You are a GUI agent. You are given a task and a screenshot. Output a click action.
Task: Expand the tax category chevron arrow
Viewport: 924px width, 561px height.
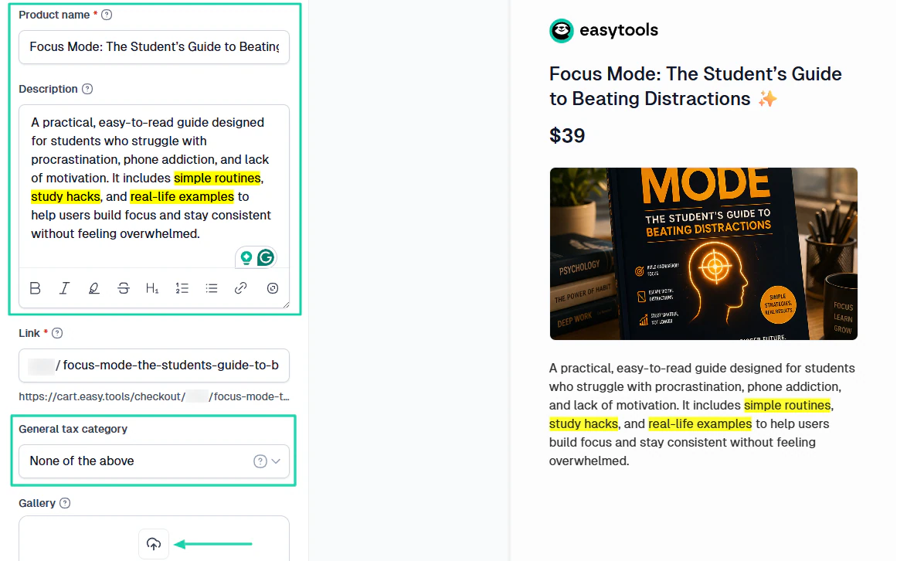pyautogui.click(x=276, y=461)
